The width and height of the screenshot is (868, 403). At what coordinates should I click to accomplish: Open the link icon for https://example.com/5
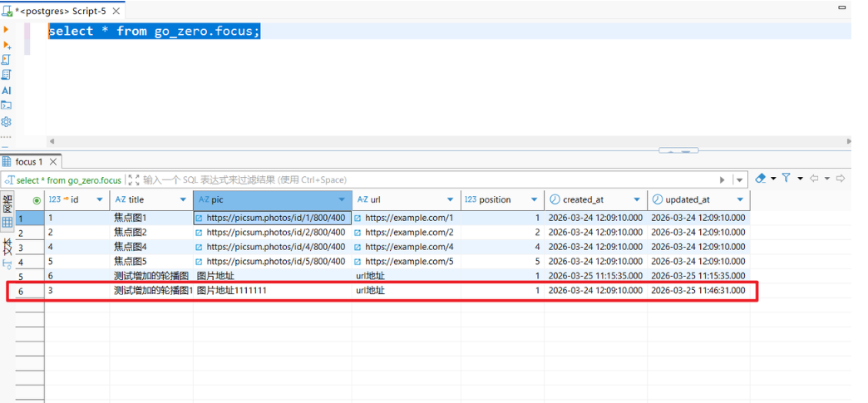coord(358,261)
